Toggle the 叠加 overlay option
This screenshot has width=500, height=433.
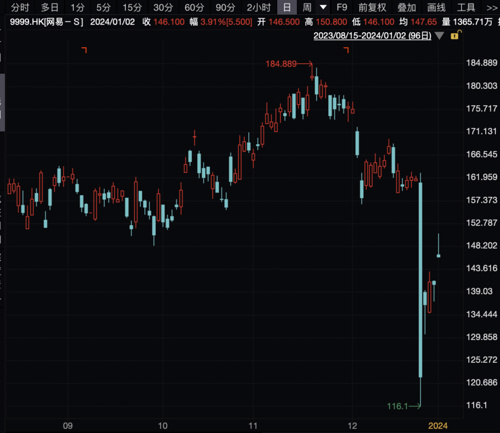pos(406,7)
